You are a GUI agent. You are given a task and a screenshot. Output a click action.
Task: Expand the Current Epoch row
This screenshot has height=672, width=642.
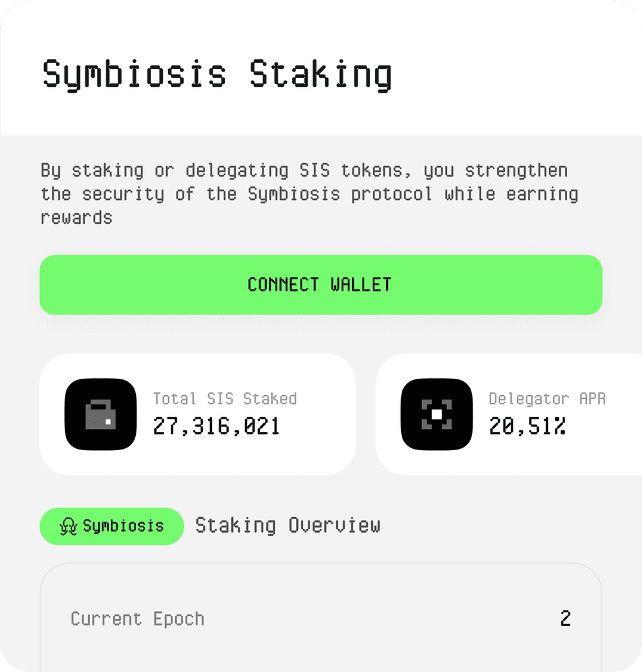coord(321,618)
